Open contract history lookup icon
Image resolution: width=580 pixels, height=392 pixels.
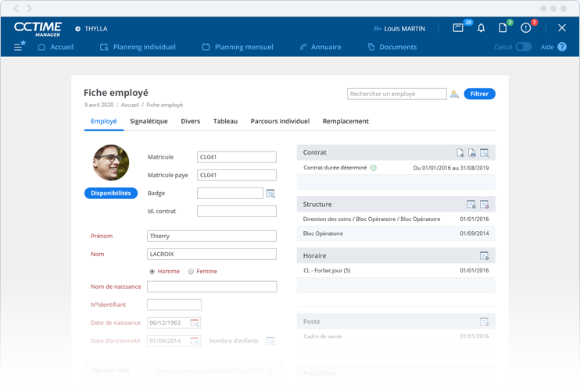(x=484, y=152)
